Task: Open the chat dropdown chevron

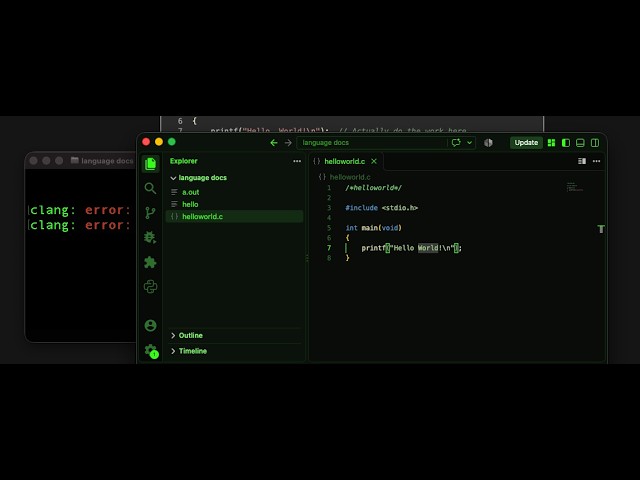Action: pos(469,142)
